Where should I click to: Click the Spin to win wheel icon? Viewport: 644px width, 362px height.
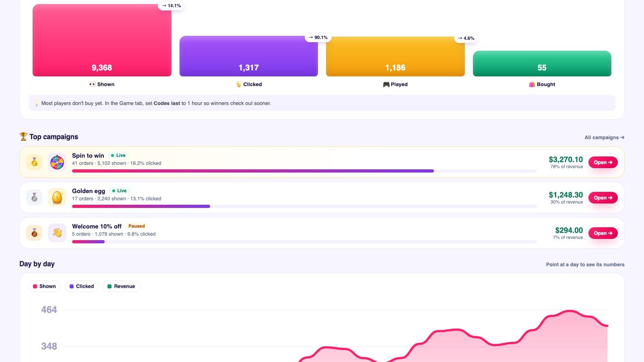point(57,162)
